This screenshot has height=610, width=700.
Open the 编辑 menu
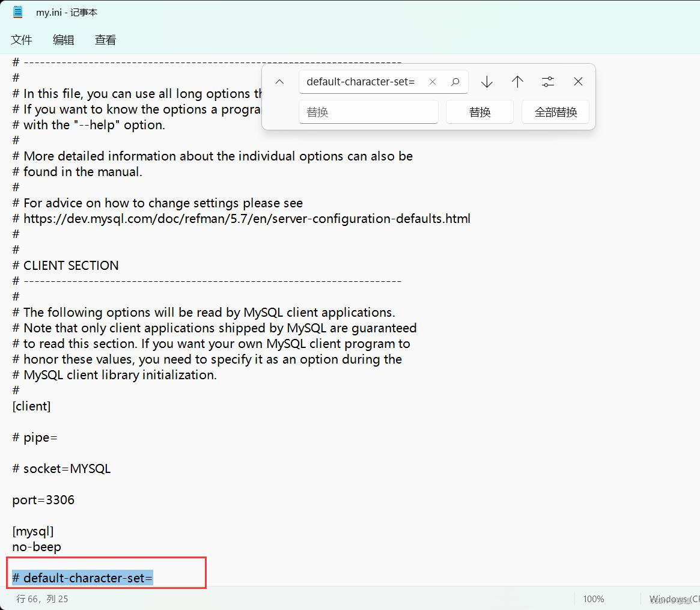64,40
